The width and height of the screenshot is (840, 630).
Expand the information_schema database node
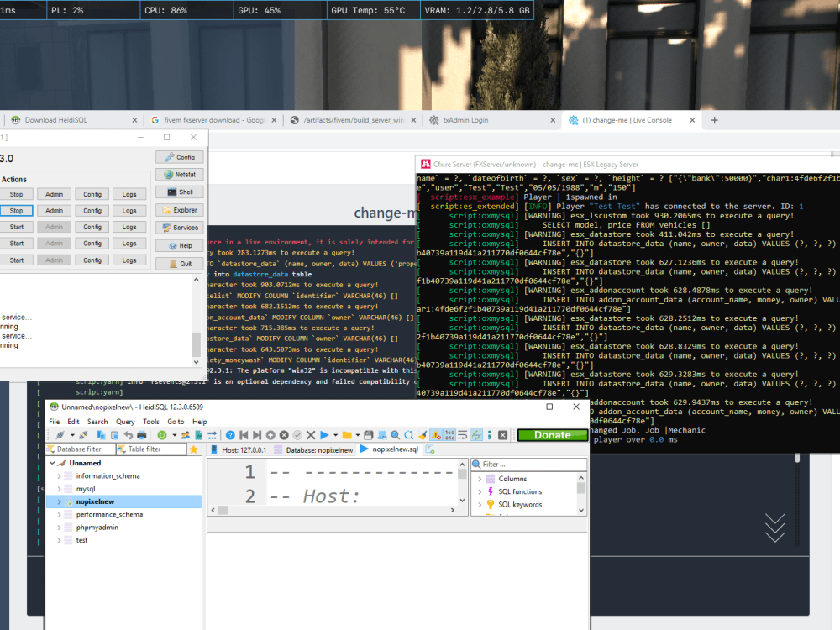[59, 476]
